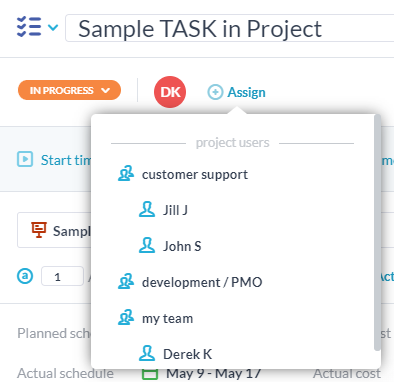Click the plus icon next to Assign

pyautogui.click(x=215, y=92)
